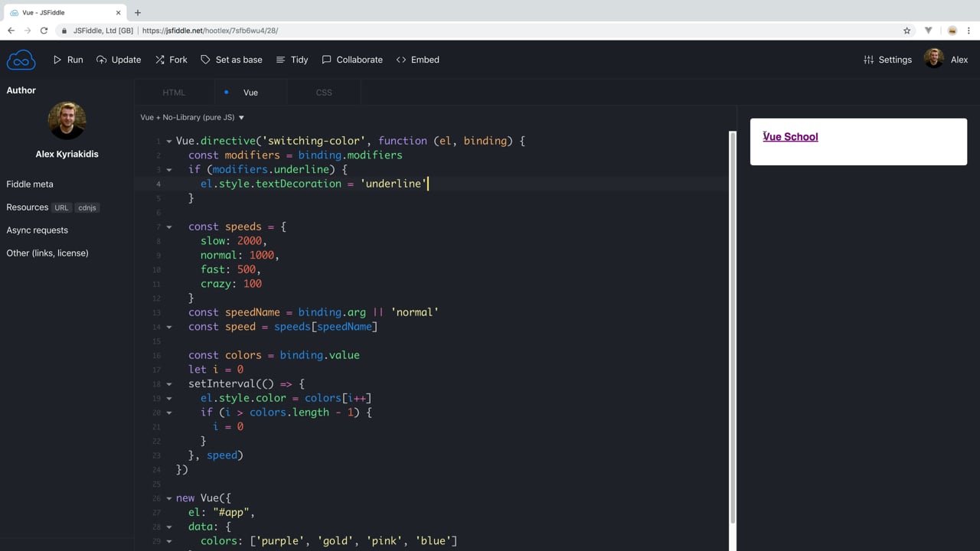
Task: Collapse the setInterval fold at line 18
Action: pos(169,384)
